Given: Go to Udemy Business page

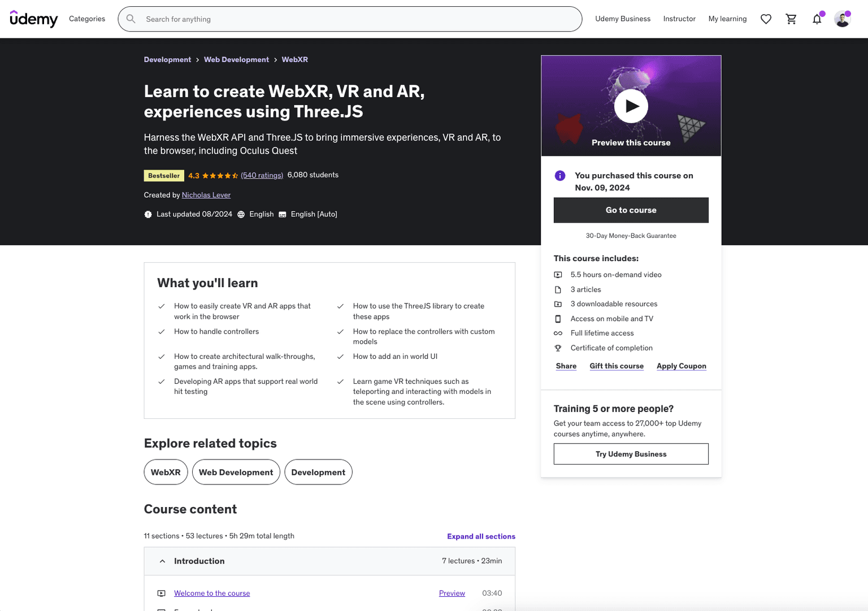Looking at the screenshot, I should click(x=622, y=19).
